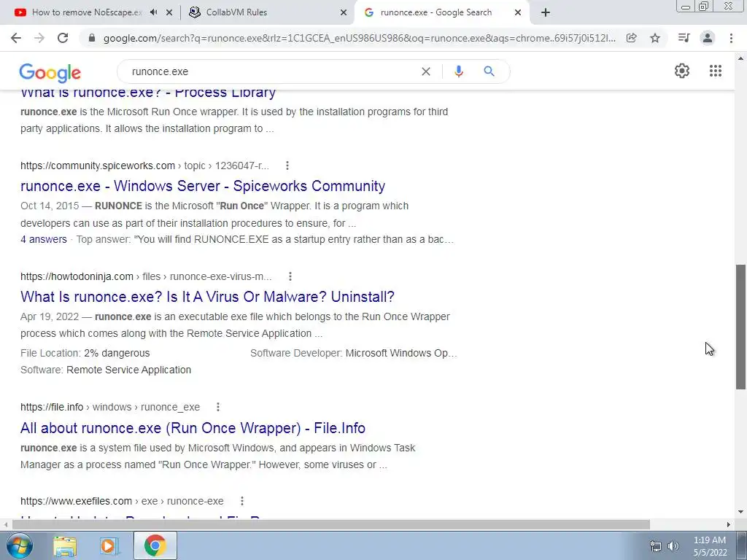Open the Is It A Virus Or Malware result
747x560 pixels.
click(207, 297)
